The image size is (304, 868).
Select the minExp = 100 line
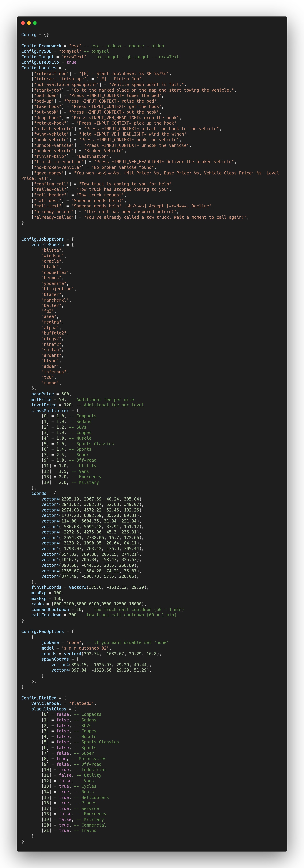[x=47, y=593]
